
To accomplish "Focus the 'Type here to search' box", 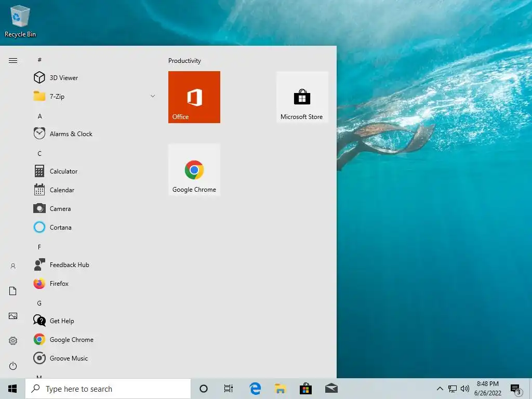I will [x=108, y=389].
